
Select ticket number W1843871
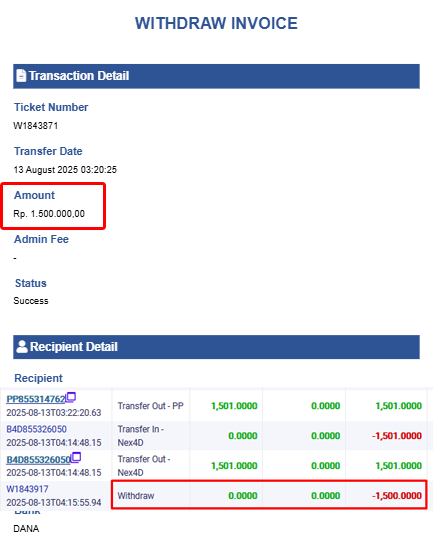click(36, 126)
